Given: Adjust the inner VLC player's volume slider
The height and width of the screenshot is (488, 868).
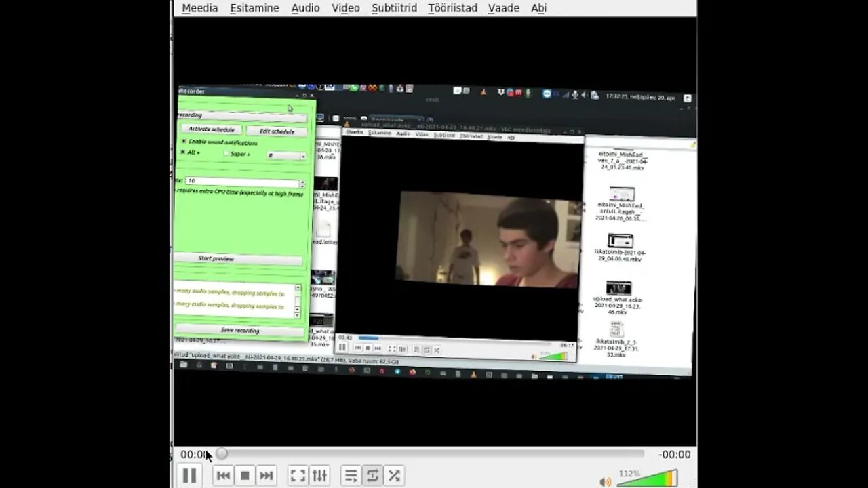Looking at the screenshot, I should (555, 356).
